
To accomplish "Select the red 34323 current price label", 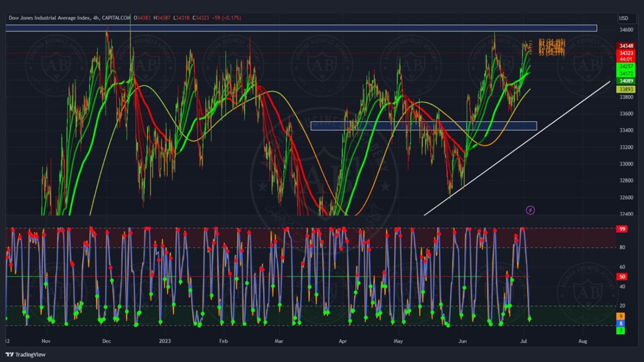I will point(626,53).
